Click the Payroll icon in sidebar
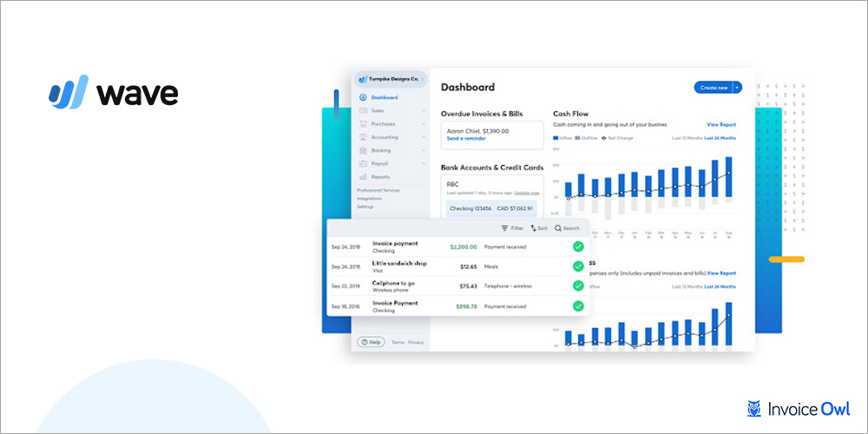Viewport: 868px width, 434px height. pos(363,163)
